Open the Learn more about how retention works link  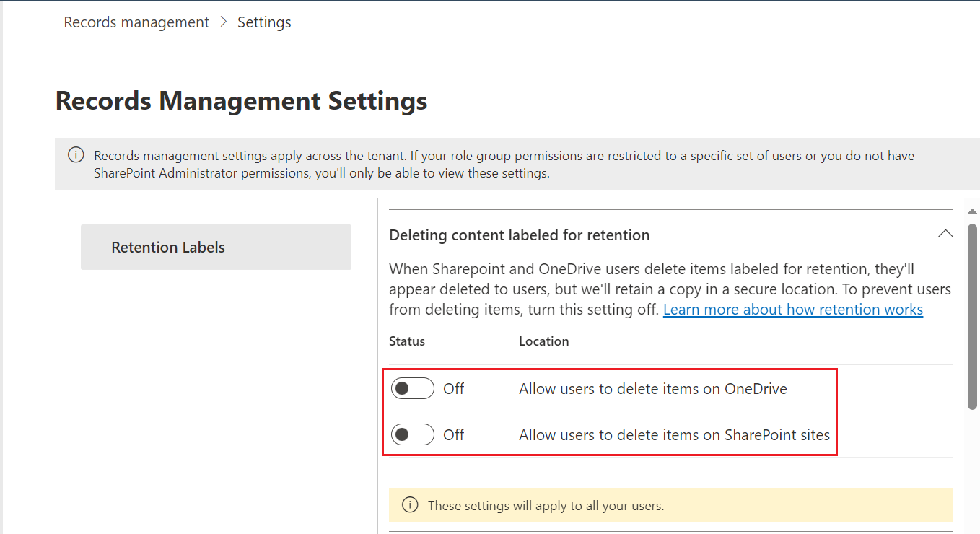click(x=792, y=309)
